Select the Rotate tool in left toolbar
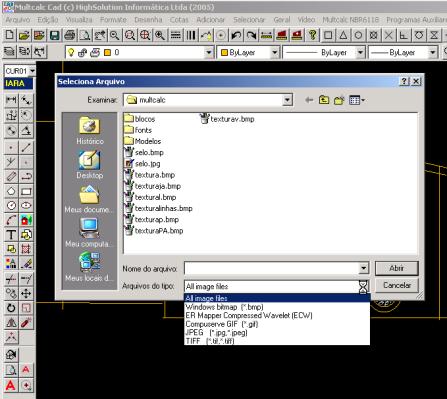This screenshot has width=447, height=399. point(11,307)
